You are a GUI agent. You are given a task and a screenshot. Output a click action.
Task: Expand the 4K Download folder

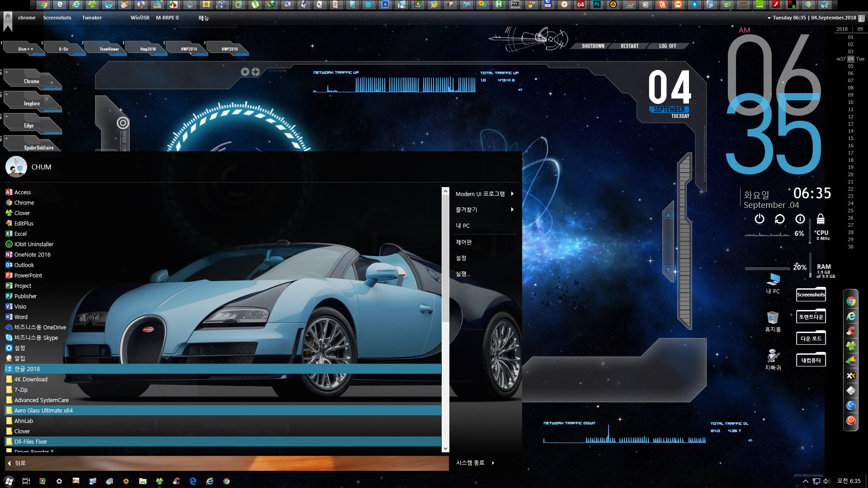click(222, 380)
